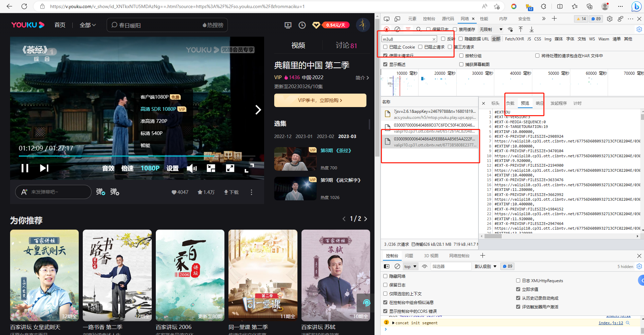
Task: Refresh the browser page
Action: pyautogui.click(x=24, y=6)
